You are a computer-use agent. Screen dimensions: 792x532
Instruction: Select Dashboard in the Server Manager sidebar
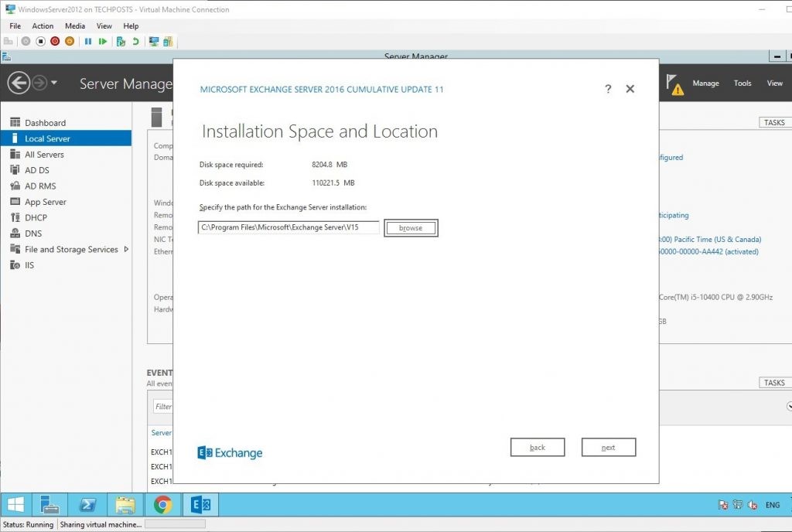(x=66, y=123)
